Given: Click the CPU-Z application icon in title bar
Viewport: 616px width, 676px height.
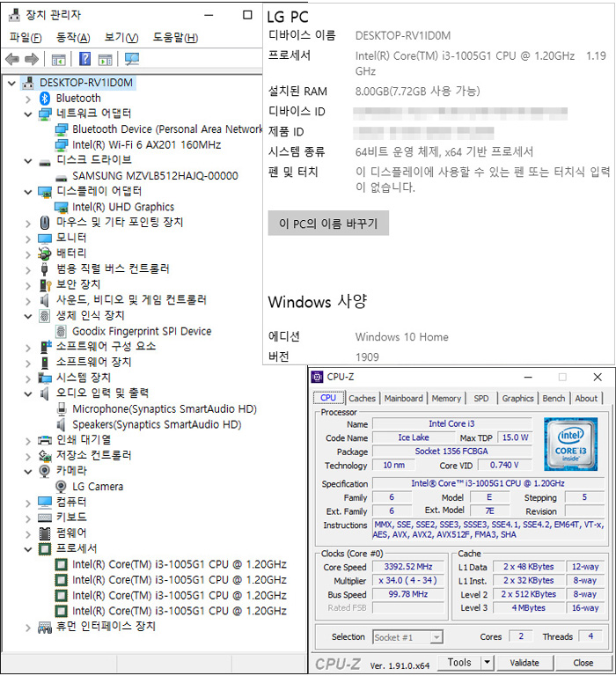Looking at the screenshot, I should [317, 378].
